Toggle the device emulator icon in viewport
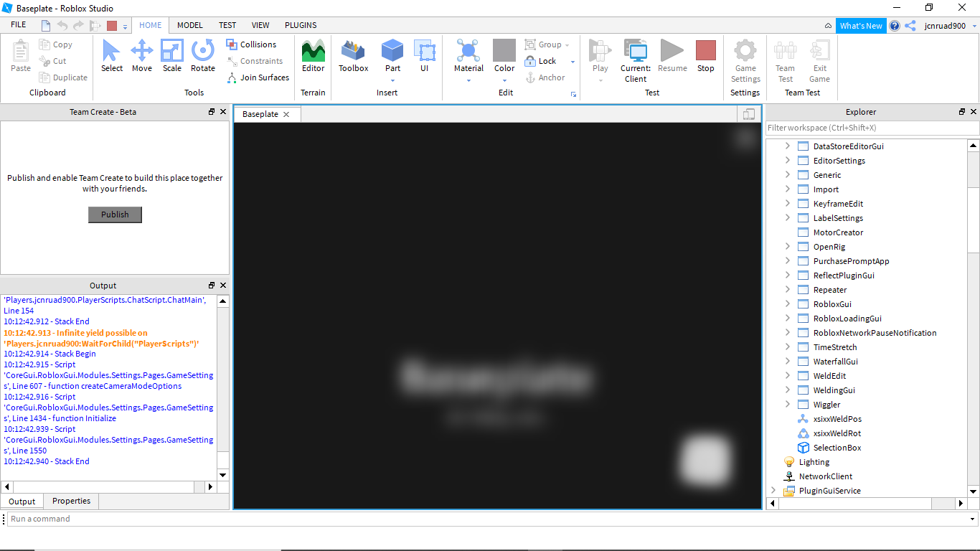The image size is (980, 551). 748,114
